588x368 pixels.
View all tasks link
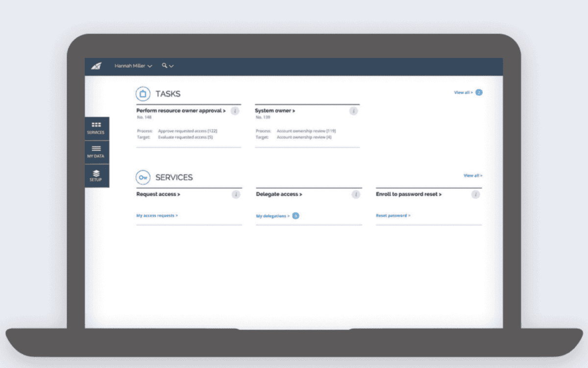point(464,92)
